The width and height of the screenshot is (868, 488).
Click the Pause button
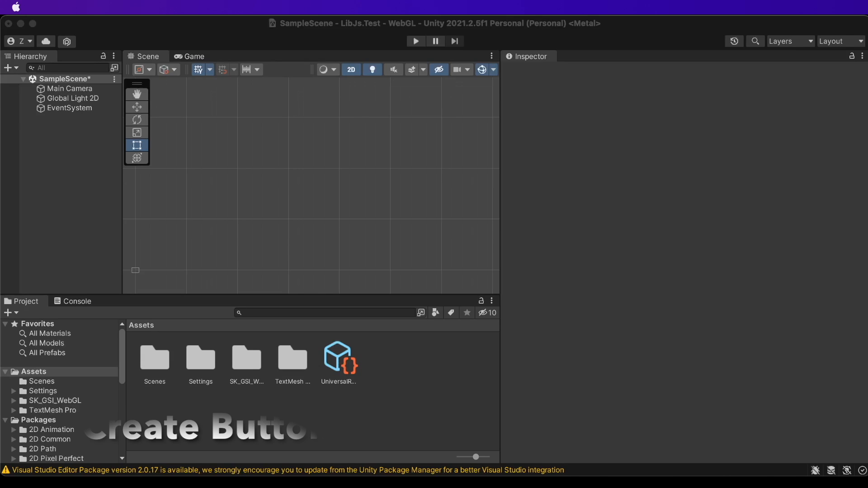(x=435, y=41)
